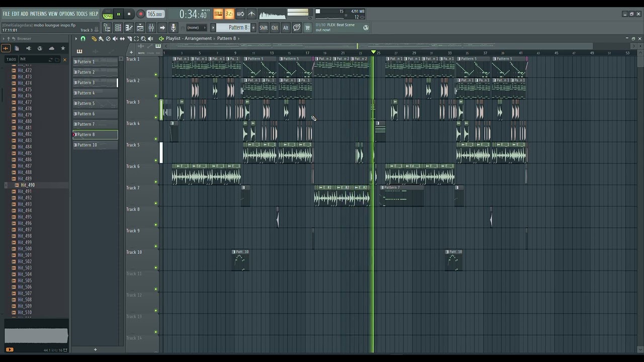Click the Shift modifier button

pos(263,28)
